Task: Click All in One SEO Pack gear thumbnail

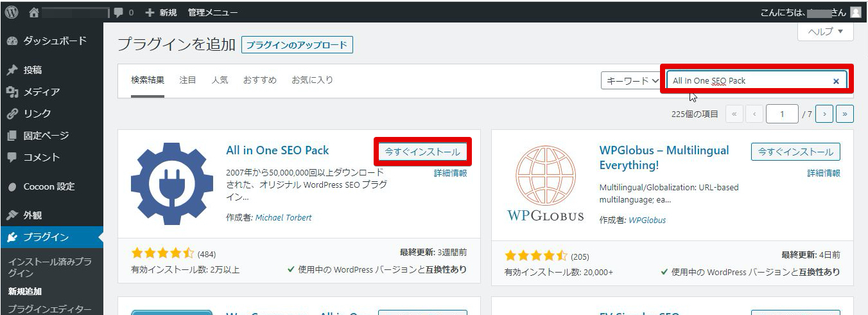Action: (172, 184)
